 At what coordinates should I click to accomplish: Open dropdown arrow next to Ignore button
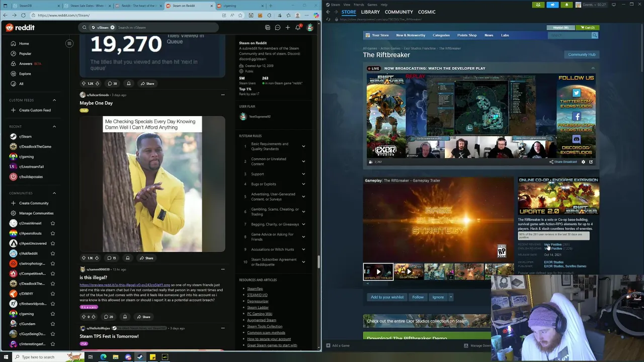tap(451, 297)
